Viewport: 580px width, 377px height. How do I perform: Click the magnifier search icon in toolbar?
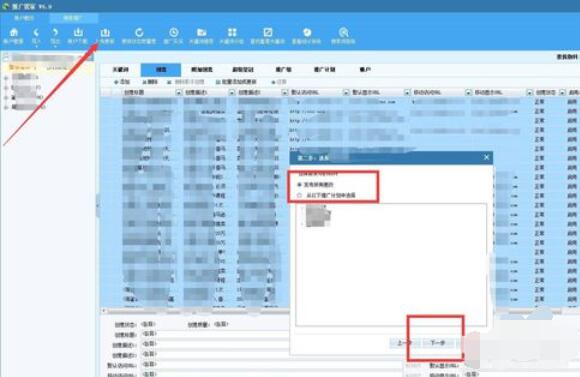[343, 33]
